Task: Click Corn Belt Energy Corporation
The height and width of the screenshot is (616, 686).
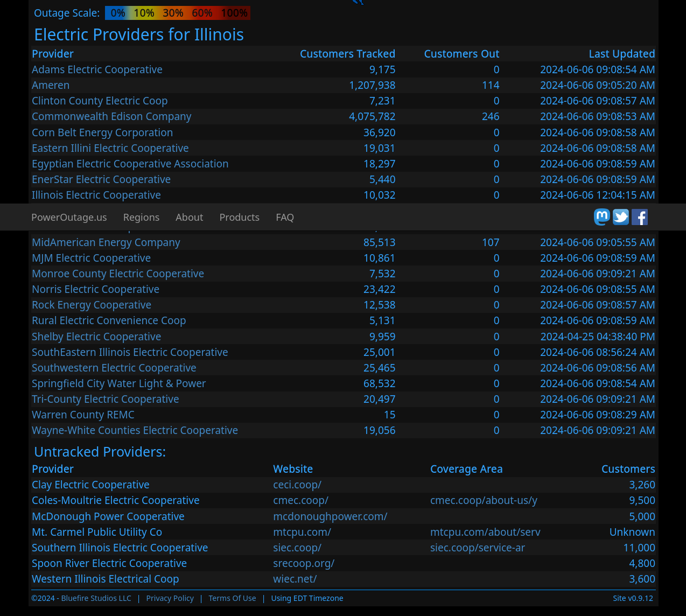Action: click(102, 132)
